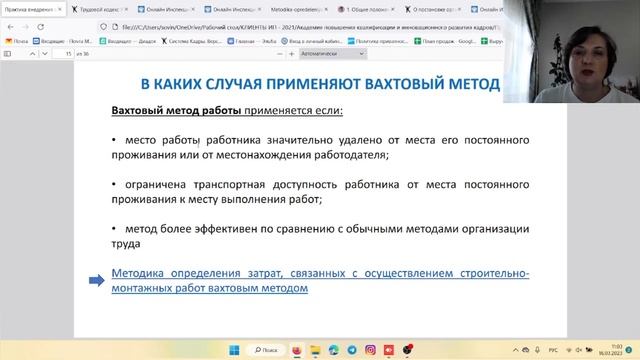Open the Политика приватности bookmark
640x360 pixels.
point(378,41)
